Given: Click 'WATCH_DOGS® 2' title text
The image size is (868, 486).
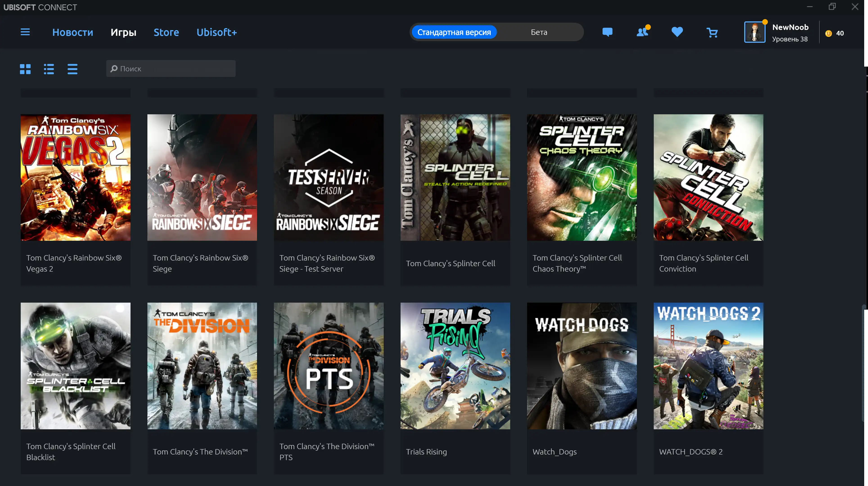Looking at the screenshot, I should [x=691, y=452].
